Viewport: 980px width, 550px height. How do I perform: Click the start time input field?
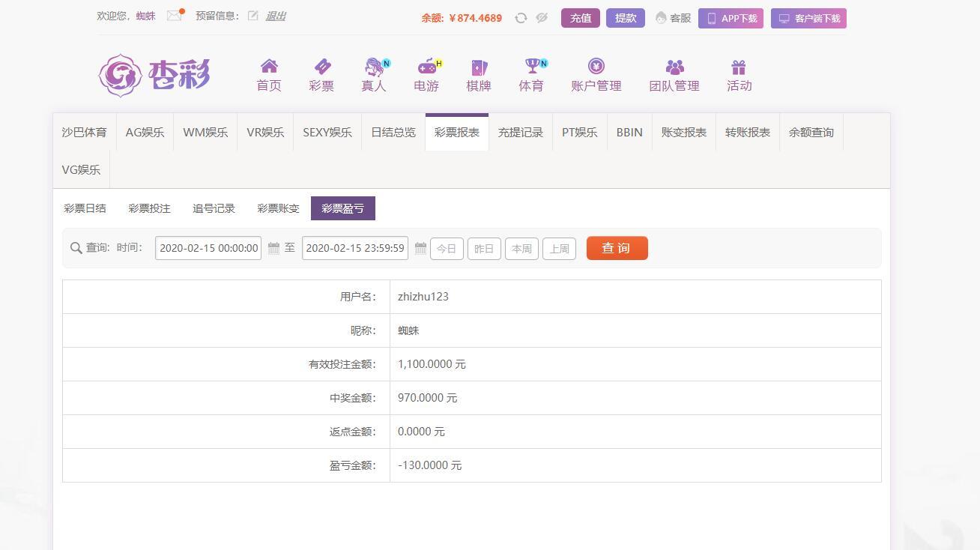pos(208,248)
